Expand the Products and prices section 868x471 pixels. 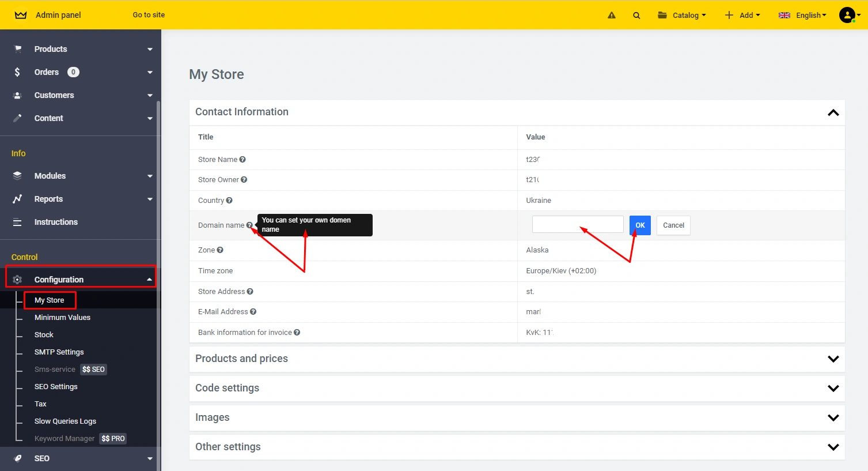833,359
